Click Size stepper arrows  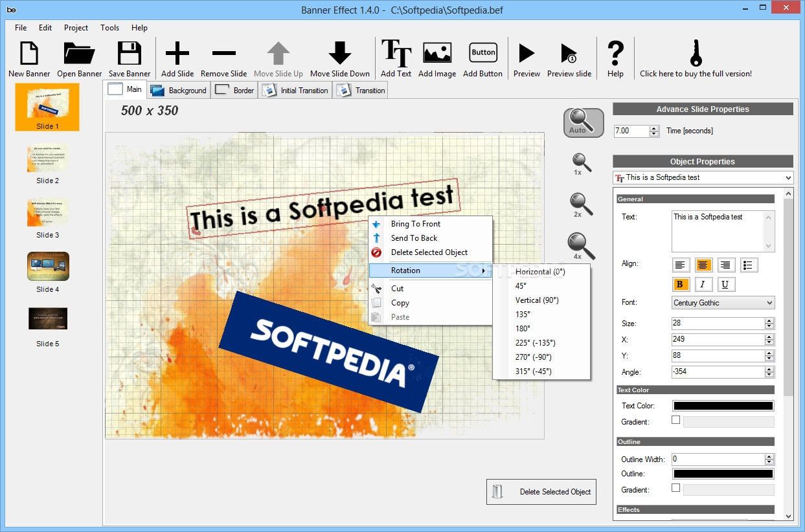pyautogui.click(x=769, y=323)
